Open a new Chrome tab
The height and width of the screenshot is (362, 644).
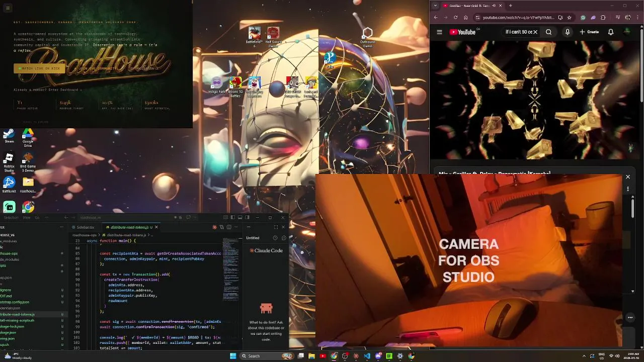coord(510,6)
